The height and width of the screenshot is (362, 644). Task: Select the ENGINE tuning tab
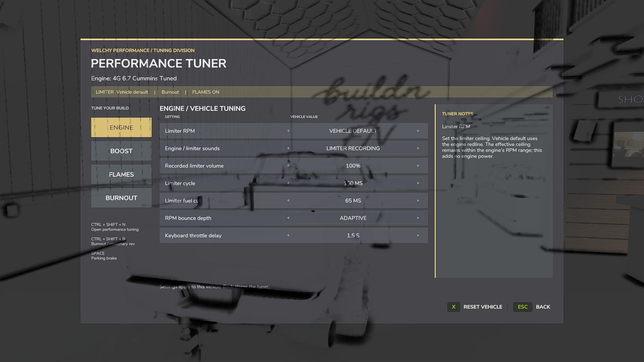coord(121,127)
